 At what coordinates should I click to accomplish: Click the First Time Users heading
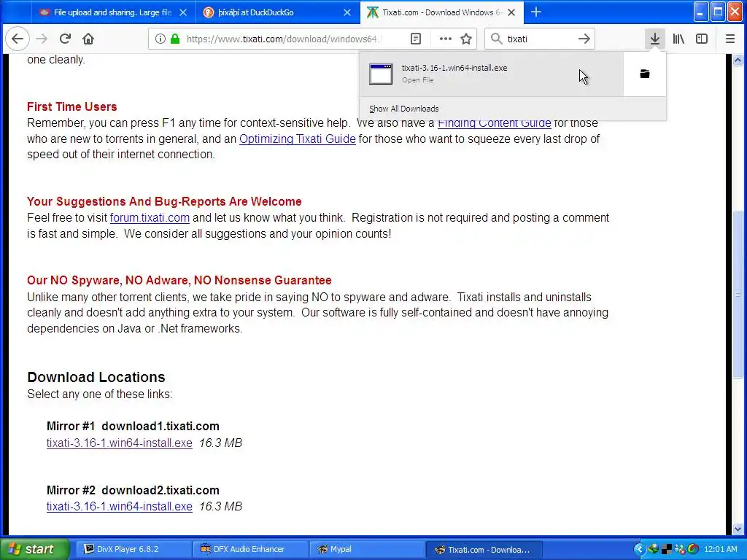tap(72, 106)
